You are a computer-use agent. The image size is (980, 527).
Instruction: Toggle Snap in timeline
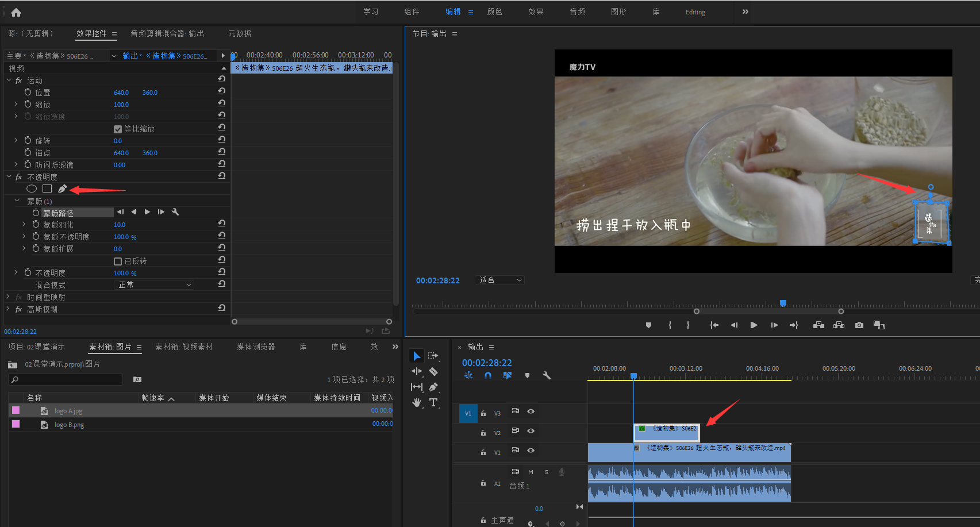(488, 375)
